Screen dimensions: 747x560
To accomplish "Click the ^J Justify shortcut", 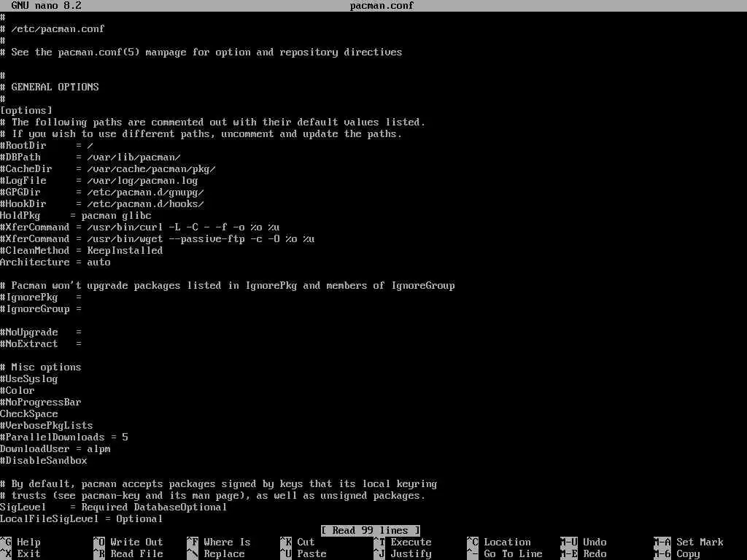I will coord(403,554).
